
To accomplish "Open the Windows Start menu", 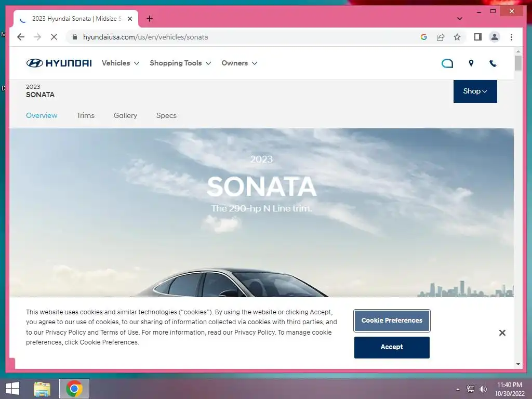I will (12, 389).
